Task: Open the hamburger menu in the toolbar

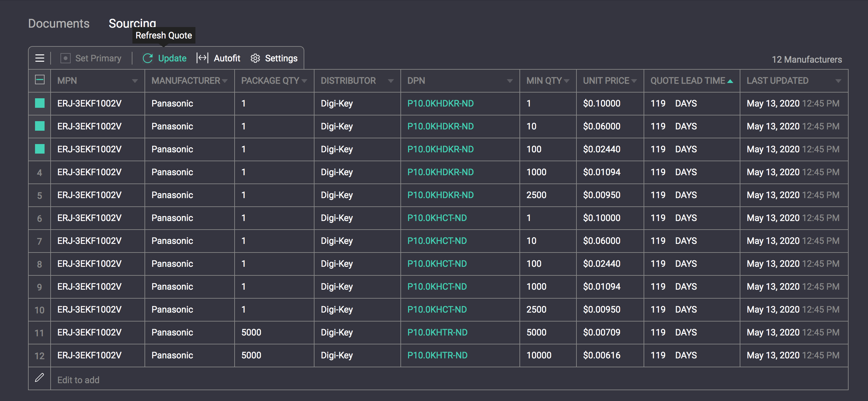Action: click(40, 58)
